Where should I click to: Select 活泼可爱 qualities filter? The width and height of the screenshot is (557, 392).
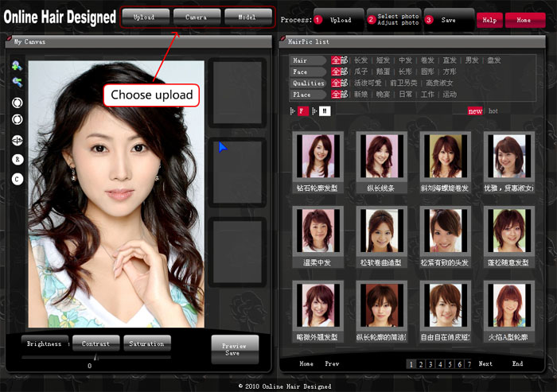pyautogui.click(x=368, y=83)
